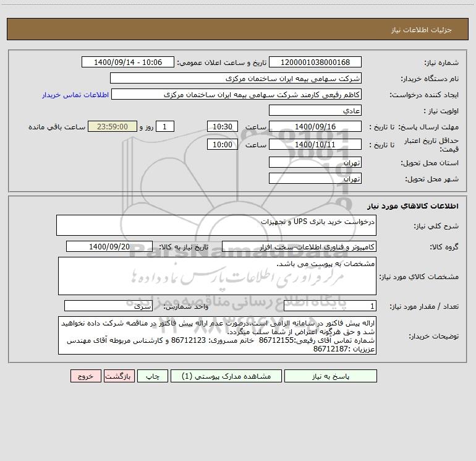Viewport: 476px width, 461px height.
Task: Click the شرح کلی نیاز label
Action: (x=436, y=226)
